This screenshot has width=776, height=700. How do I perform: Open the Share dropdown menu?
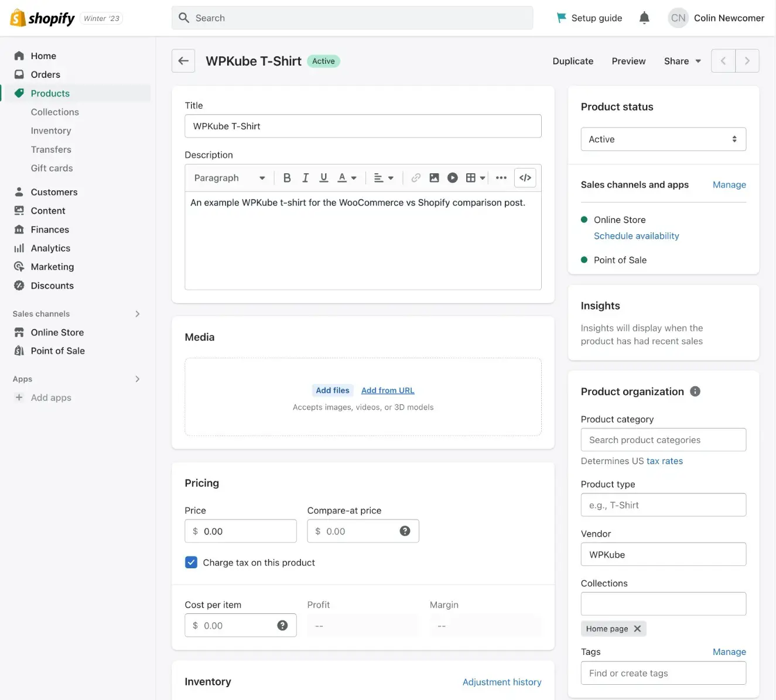click(682, 61)
